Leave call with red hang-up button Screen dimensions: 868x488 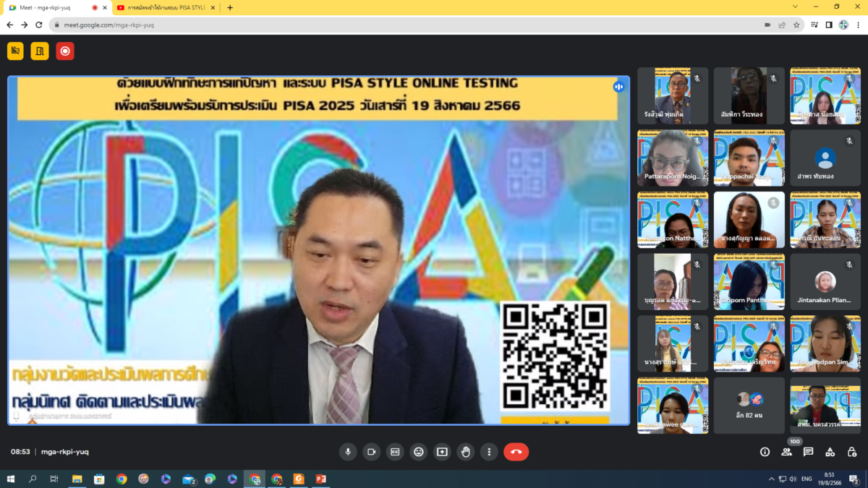pyautogui.click(x=516, y=452)
